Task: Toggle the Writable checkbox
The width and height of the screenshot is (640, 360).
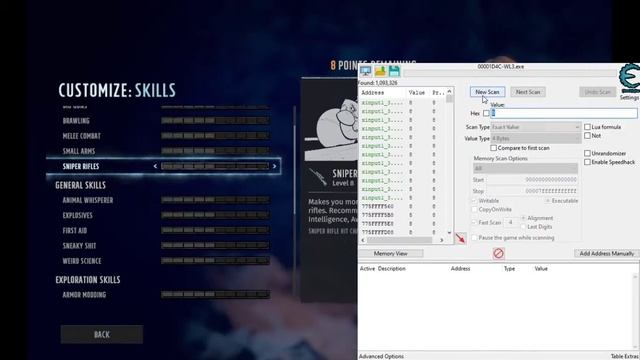Action: coord(474,201)
